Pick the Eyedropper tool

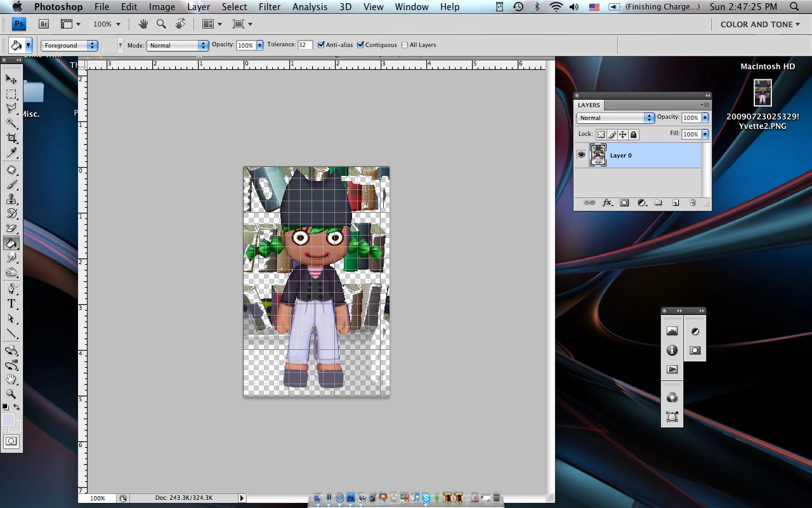point(11,153)
